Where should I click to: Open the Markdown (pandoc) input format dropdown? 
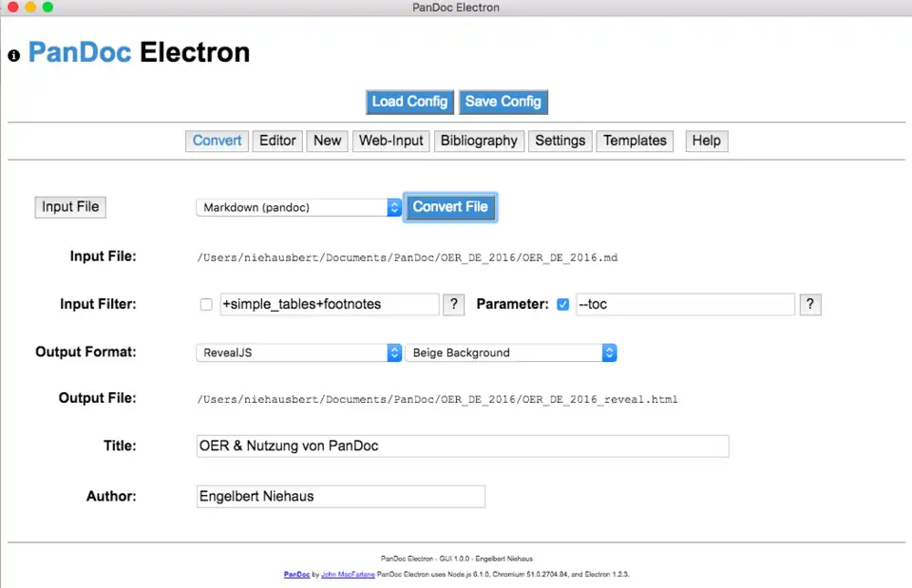[297, 206]
